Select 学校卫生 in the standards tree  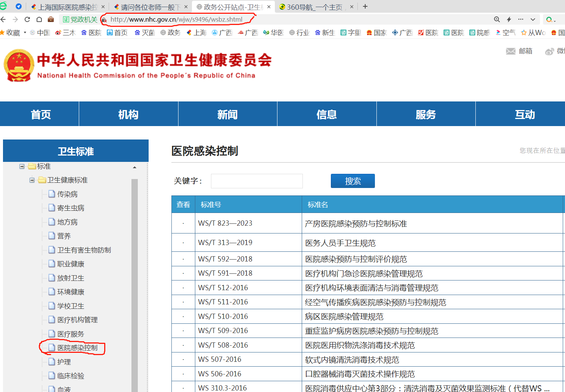(71, 306)
